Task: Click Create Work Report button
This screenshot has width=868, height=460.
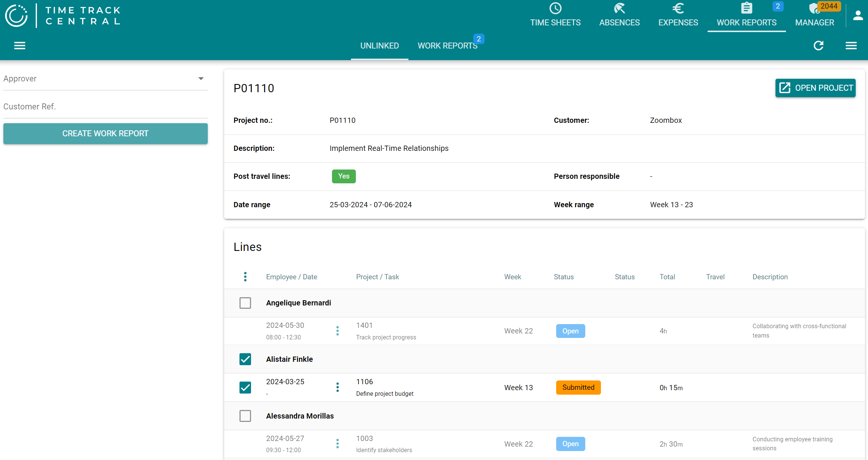Action: coord(106,134)
